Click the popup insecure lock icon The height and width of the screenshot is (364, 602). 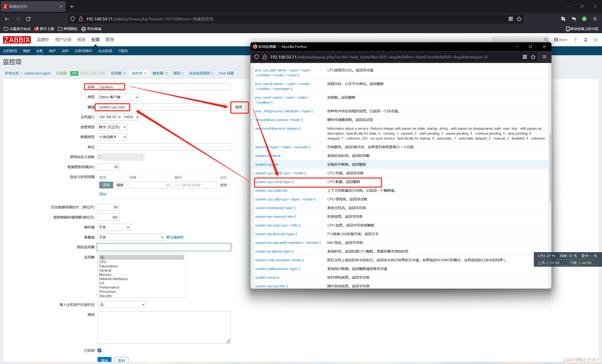coord(265,57)
